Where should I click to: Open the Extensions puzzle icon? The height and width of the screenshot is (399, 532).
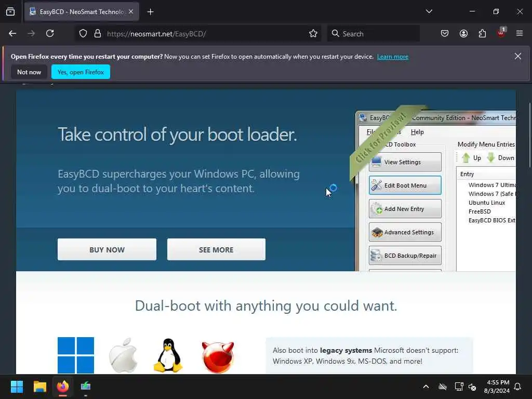482,33
